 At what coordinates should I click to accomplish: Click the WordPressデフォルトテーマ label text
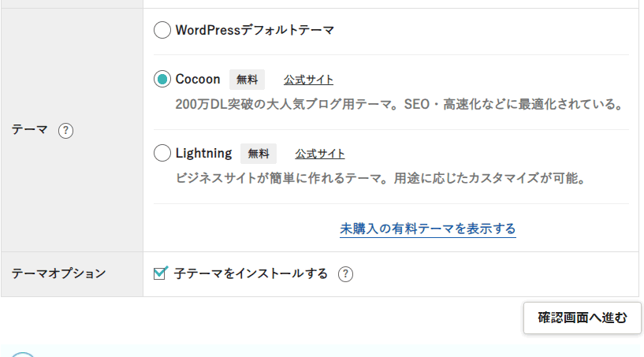(255, 31)
